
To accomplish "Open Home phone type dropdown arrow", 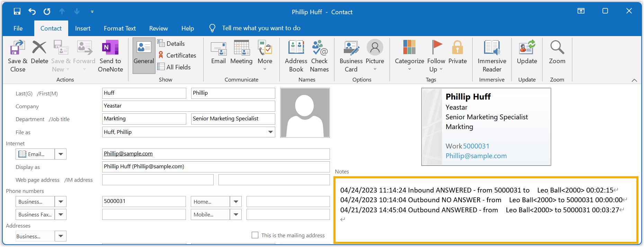I will [x=236, y=202].
